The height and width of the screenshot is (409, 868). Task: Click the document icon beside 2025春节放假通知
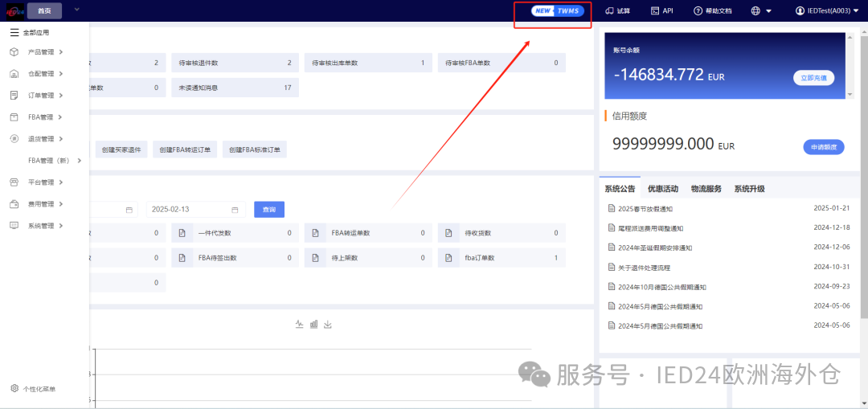coord(612,209)
